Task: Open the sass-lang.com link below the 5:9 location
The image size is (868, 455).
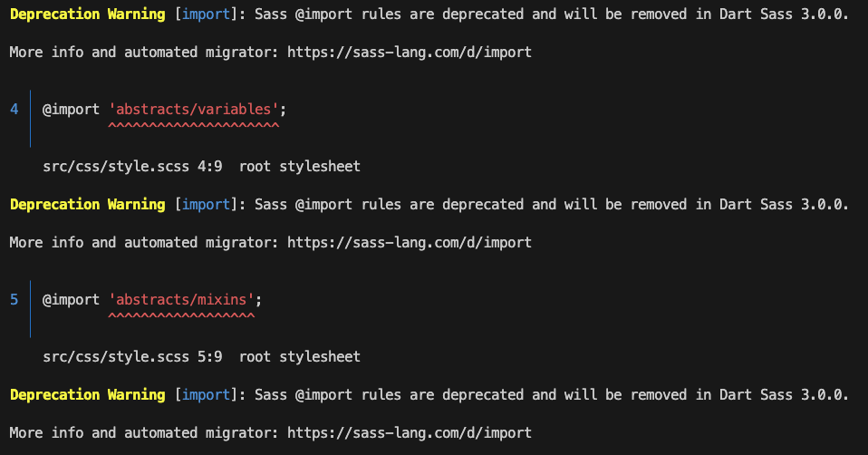Action: coord(410,433)
